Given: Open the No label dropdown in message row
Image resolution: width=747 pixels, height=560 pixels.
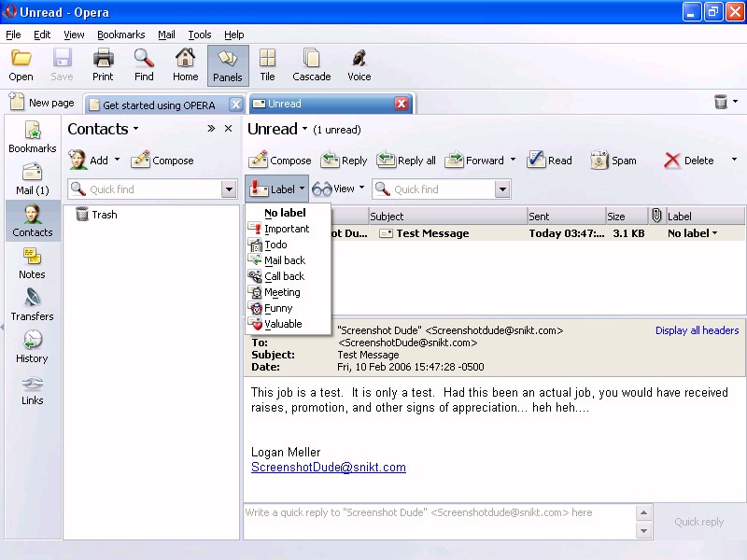Looking at the screenshot, I should [693, 233].
